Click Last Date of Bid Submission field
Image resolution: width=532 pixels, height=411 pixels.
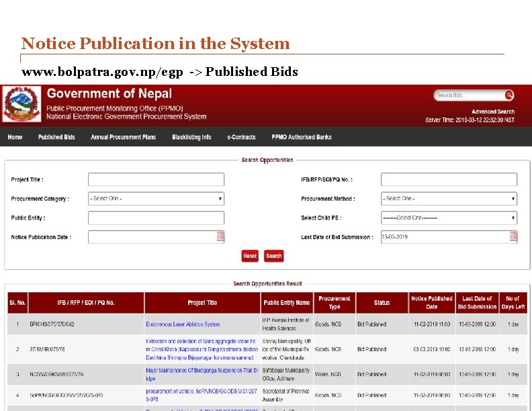coord(445,236)
